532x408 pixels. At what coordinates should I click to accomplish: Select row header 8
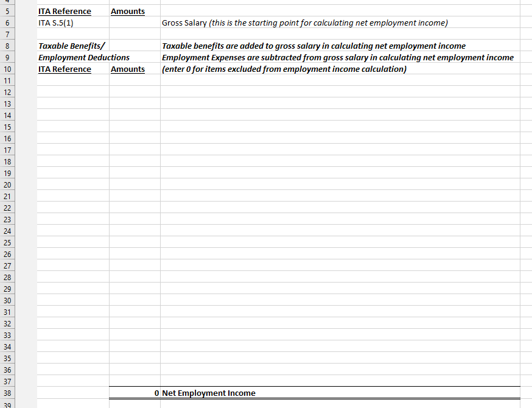pyautogui.click(x=7, y=46)
